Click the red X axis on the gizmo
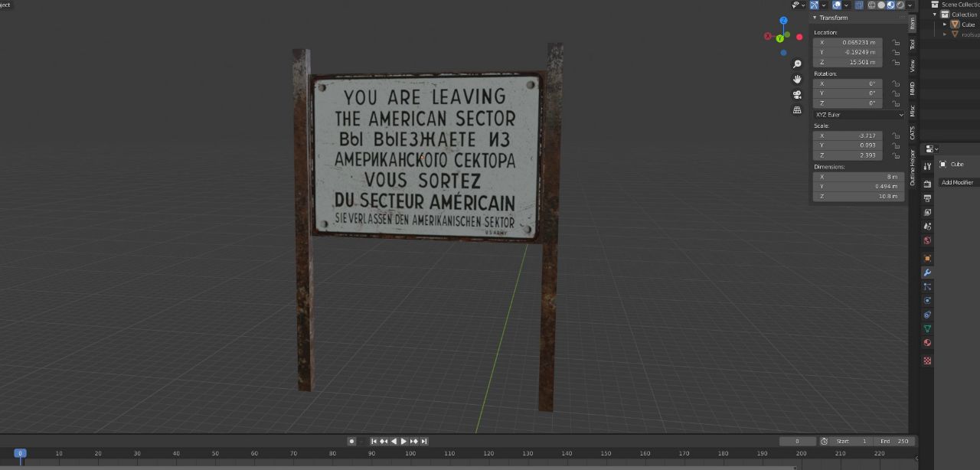980x470 pixels. [x=769, y=36]
